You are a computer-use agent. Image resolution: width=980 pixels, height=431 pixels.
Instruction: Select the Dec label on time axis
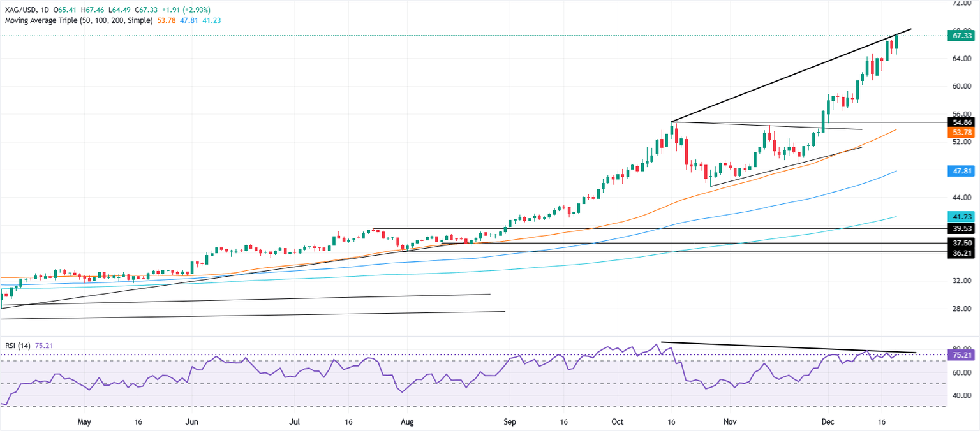pyautogui.click(x=828, y=421)
